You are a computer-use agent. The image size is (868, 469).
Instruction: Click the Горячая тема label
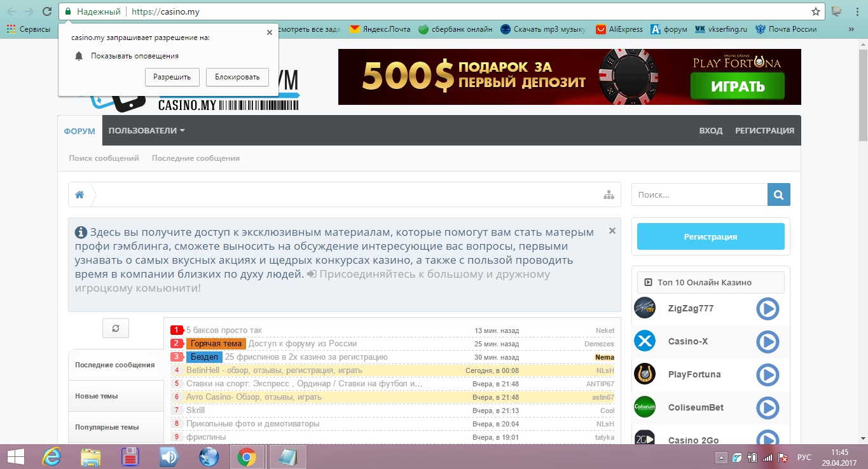click(216, 344)
